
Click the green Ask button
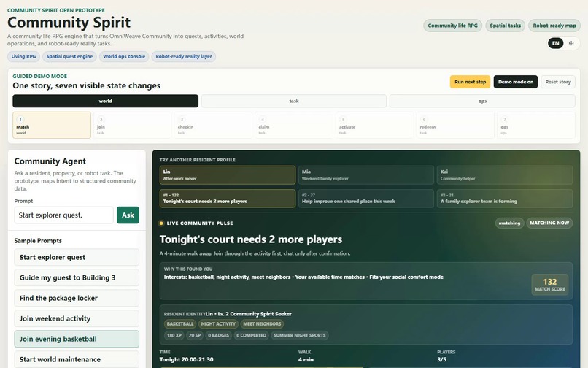pos(128,215)
